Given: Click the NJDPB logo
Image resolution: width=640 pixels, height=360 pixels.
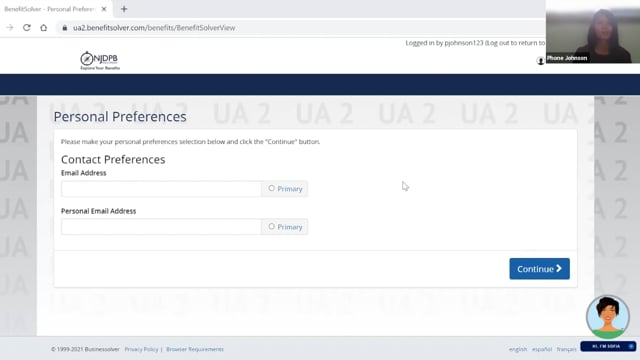Looking at the screenshot, I should (x=100, y=60).
